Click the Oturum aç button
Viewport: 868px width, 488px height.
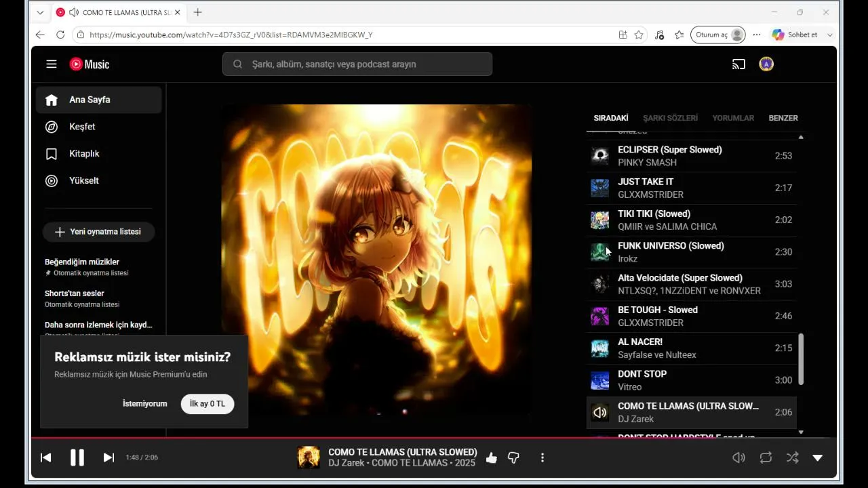click(717, 35)
